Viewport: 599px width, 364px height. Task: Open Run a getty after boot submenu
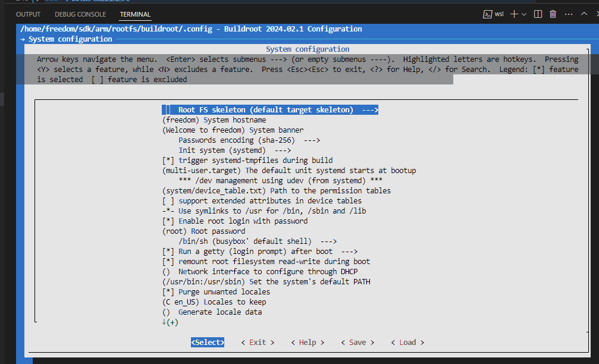260,252
